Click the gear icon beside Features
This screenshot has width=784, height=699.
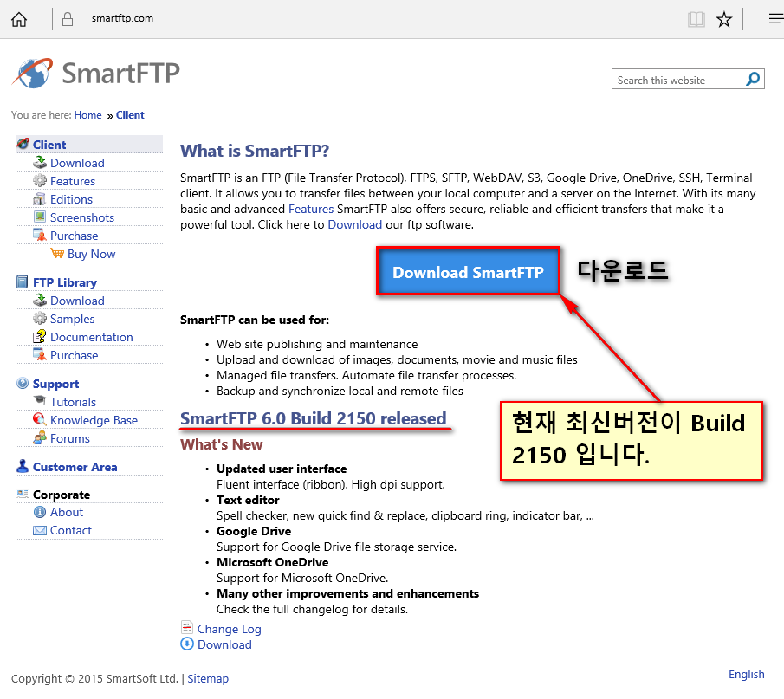(40, 180)
